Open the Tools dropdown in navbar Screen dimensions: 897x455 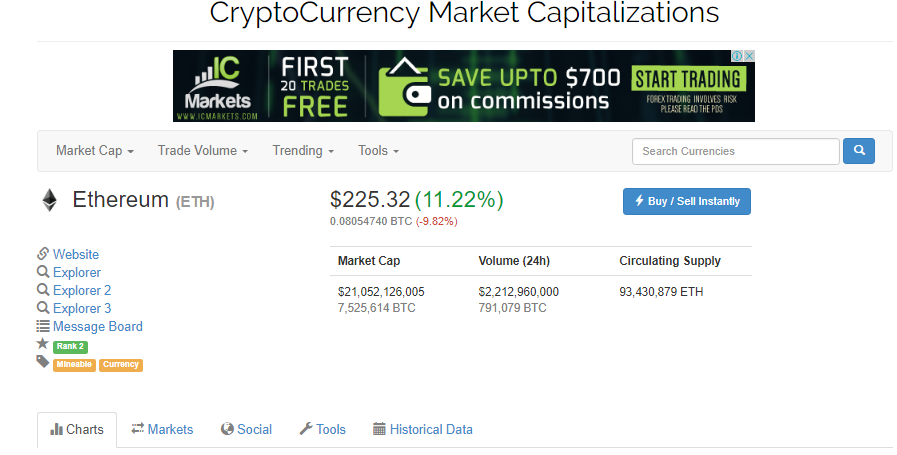coord(379,151)
